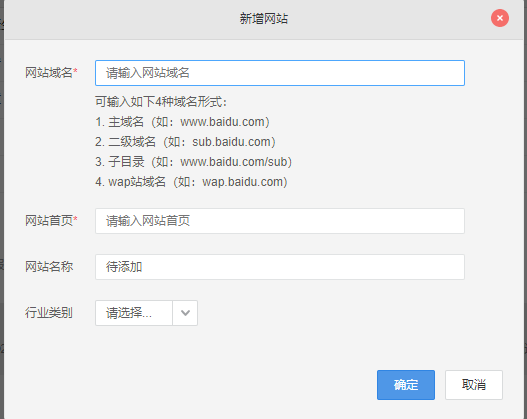Click the 网站域名 field label
Viewport: 527px width, 419px height.
coord(49,73)
